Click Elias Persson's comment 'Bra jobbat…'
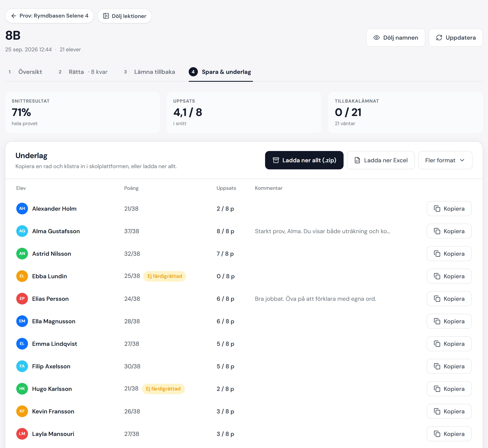The width and height of the screenshot is (488, 448). coord(315,299)
